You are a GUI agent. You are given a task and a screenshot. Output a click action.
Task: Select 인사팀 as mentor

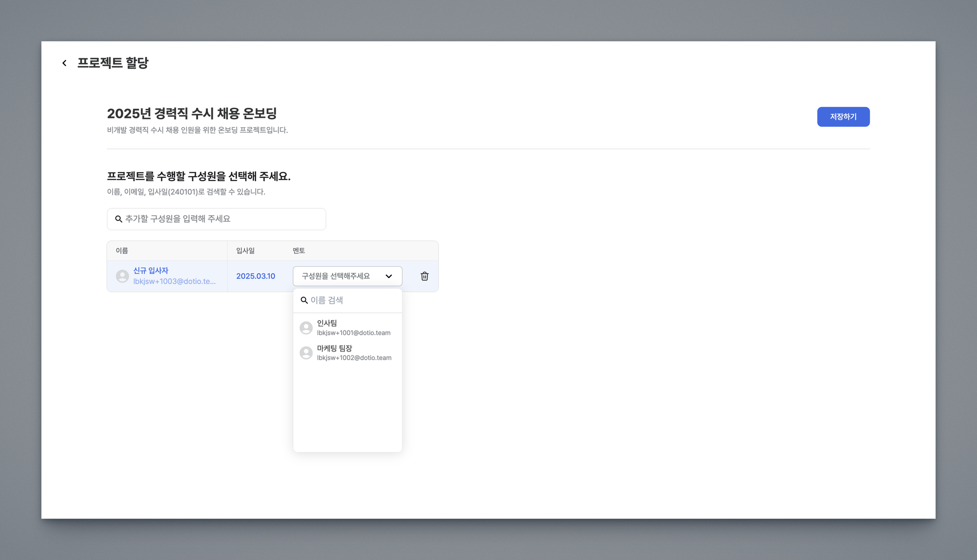click(x=347, y=328)
